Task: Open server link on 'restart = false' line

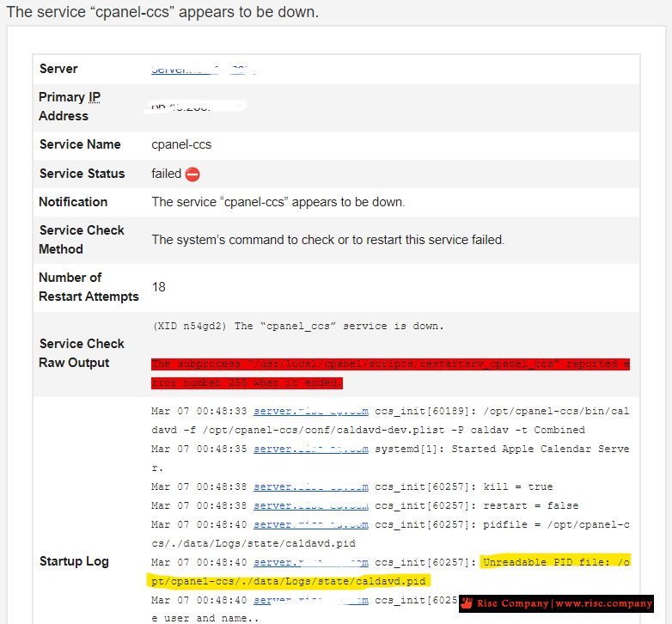Action: (x=311, y=505)
